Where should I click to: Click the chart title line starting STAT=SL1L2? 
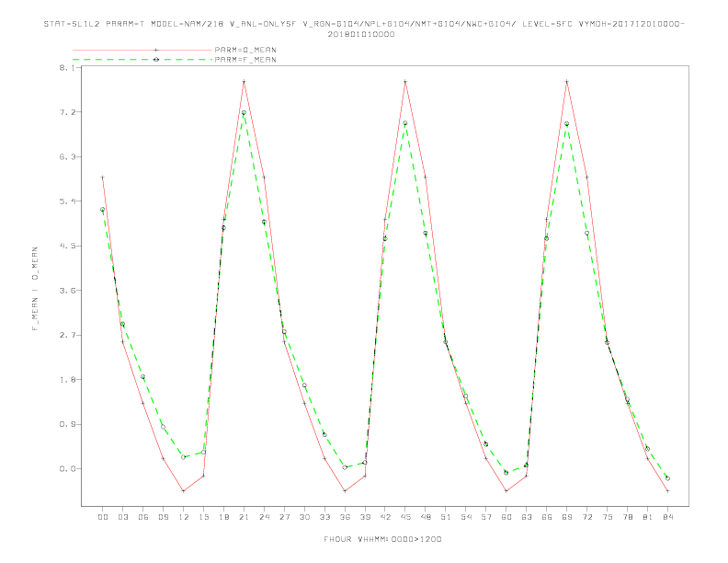point(365,24)
